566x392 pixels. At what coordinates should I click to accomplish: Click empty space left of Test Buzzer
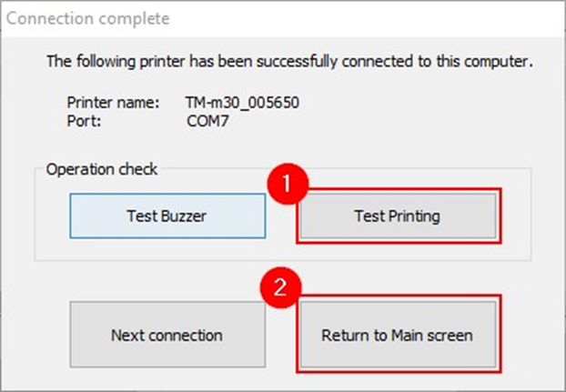tap(54, 216)
